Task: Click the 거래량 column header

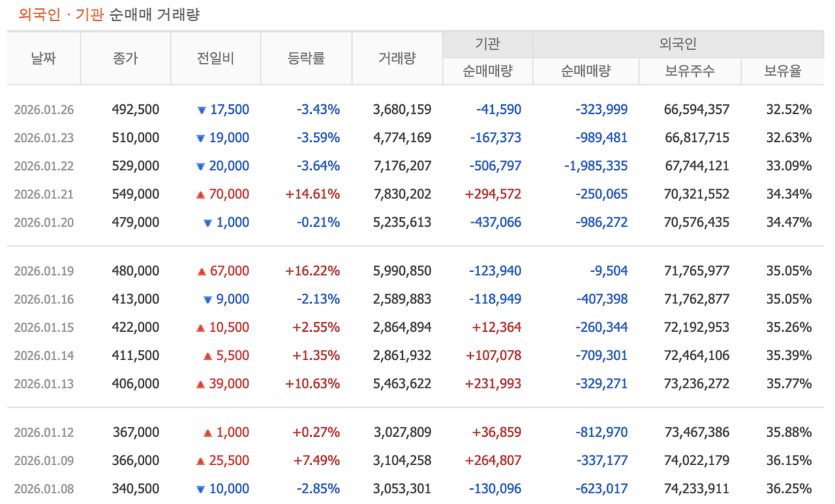Action: pyautogui.click(x=397, y=57)
